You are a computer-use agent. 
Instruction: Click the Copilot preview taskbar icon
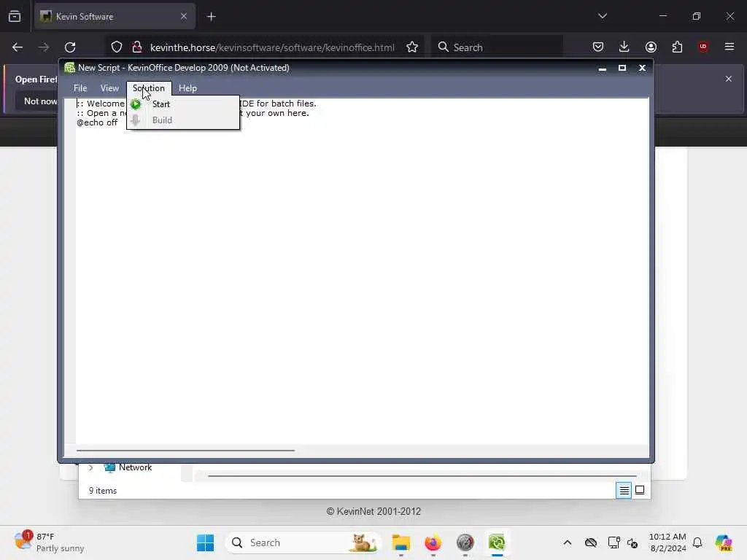724,542
